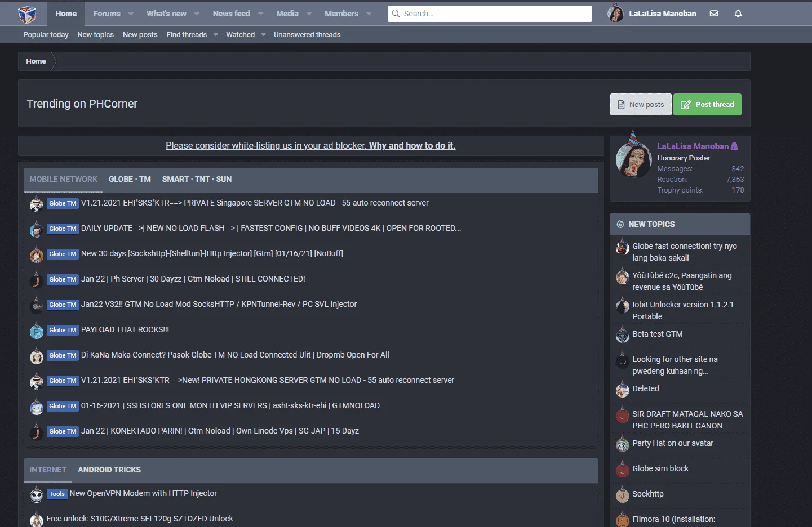Open the ad blocker white-listing link
This screenshot has width=812, height=527.
point(310,145)
